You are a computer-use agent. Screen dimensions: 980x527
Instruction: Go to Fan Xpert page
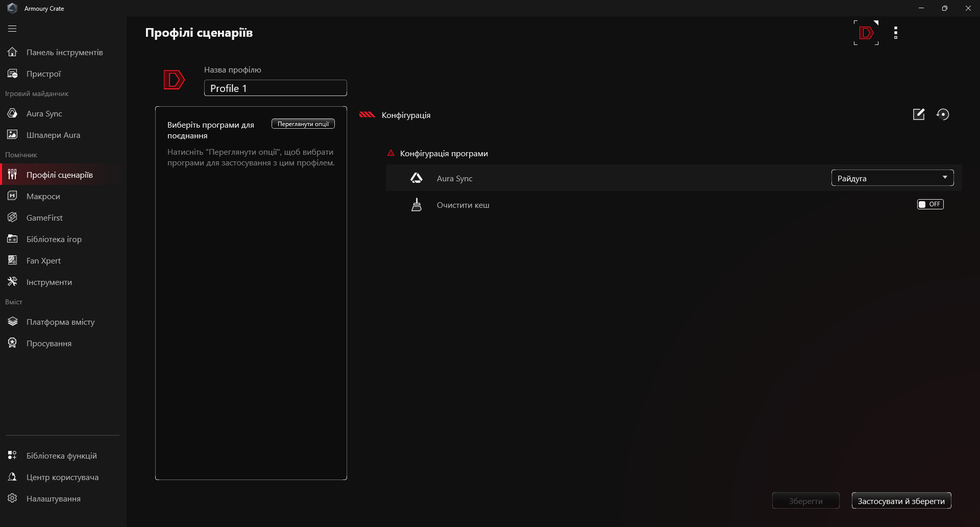click(43, 260)
